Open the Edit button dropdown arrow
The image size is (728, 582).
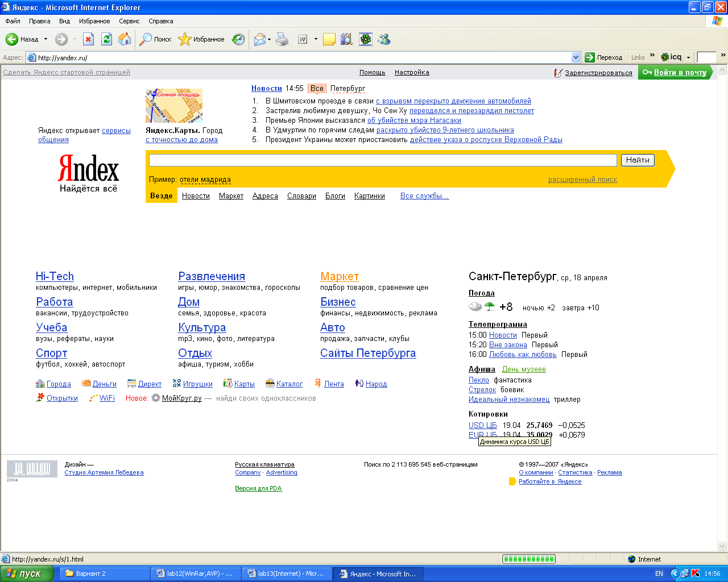pos(316,39)
